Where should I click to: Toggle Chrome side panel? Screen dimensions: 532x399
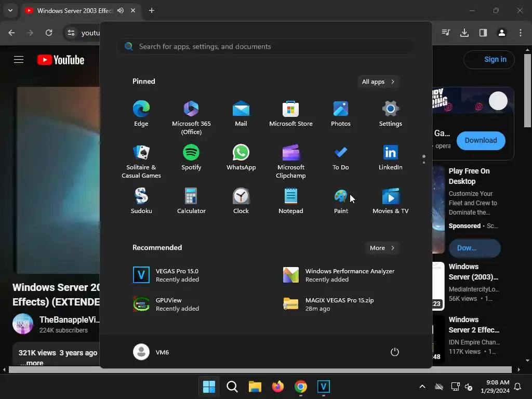[483, 33]
